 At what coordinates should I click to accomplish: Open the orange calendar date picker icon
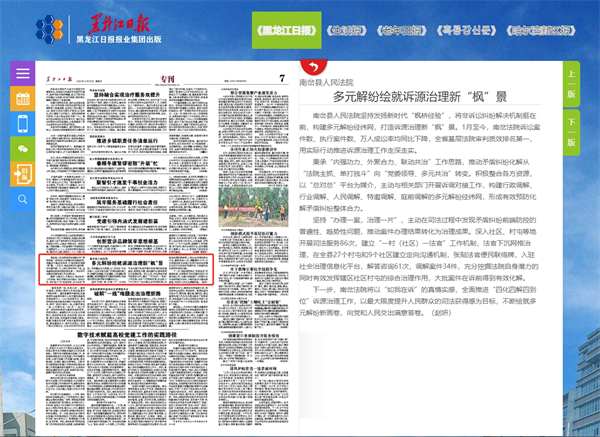coord(23,99)
